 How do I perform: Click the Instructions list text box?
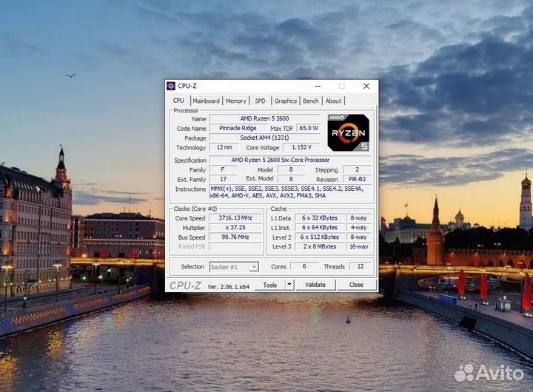(289, 192)
